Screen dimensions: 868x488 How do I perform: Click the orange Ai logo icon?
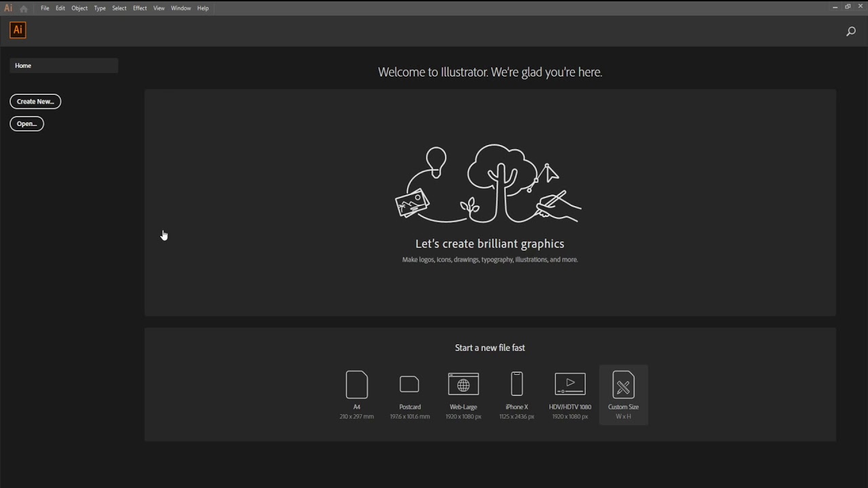tap(18, 30)
